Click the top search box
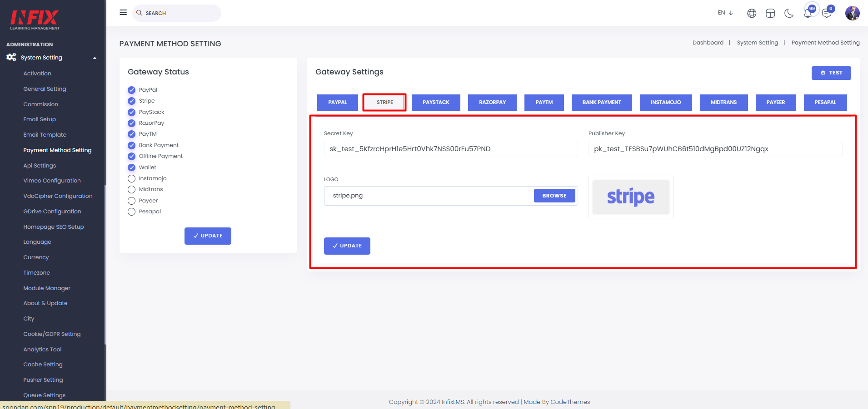This screenshot has width=868, height=409. 177,13
